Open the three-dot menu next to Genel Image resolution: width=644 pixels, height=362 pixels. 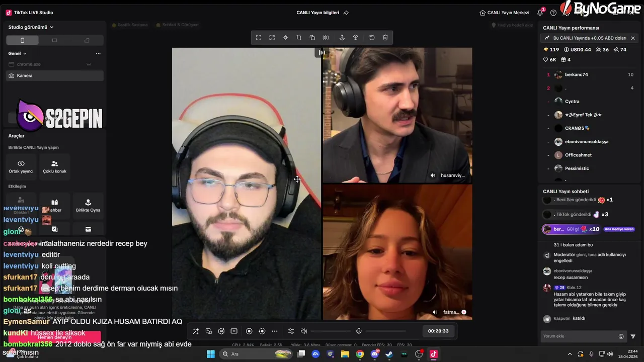[98, 53]
